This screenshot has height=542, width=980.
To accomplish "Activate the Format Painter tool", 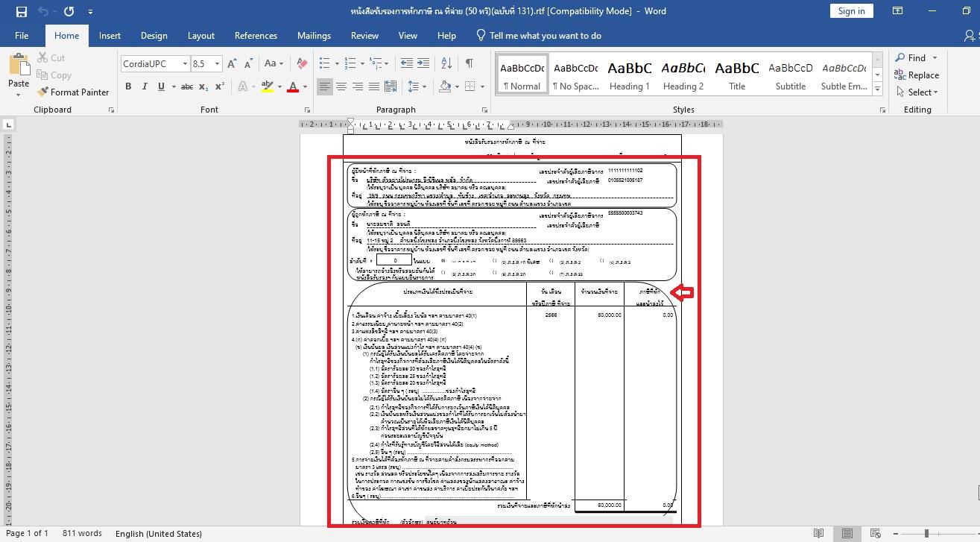I will pos(73,92).
